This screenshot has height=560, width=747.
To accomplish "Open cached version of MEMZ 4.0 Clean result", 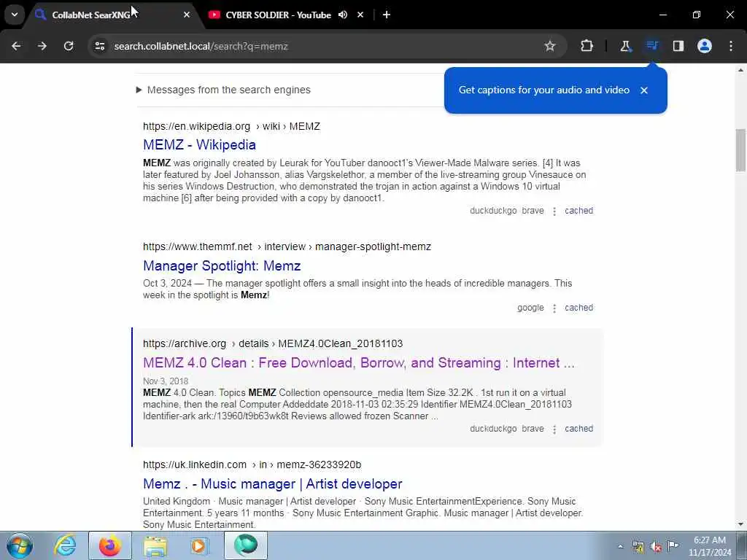I will pos(578,429).
